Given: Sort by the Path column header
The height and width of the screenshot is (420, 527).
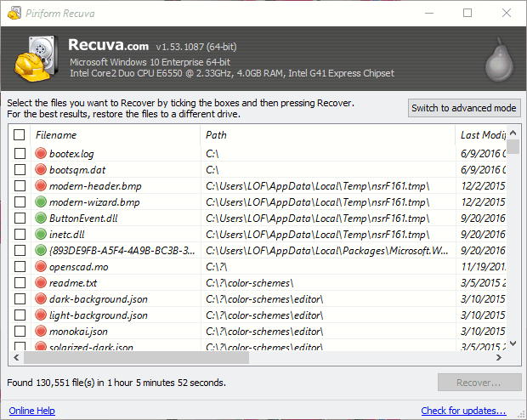Looking at the screenshot, I should click(x=328, y=135).
